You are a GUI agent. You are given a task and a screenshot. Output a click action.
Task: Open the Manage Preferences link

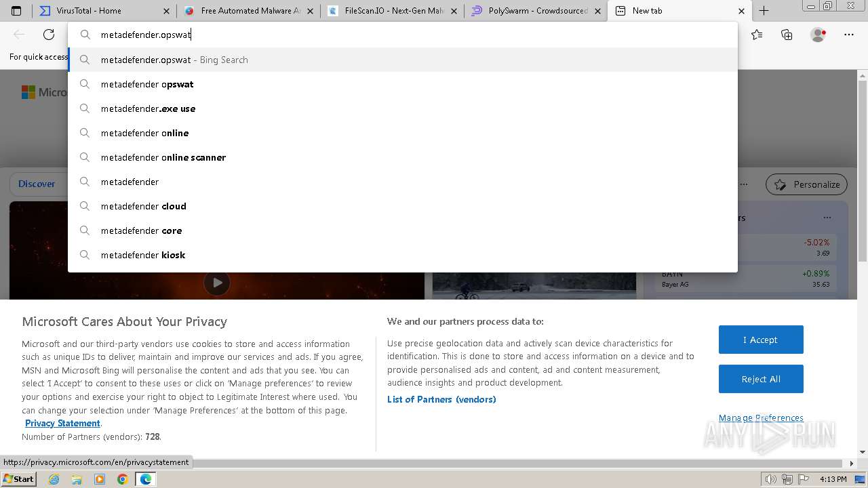(761, 418)
